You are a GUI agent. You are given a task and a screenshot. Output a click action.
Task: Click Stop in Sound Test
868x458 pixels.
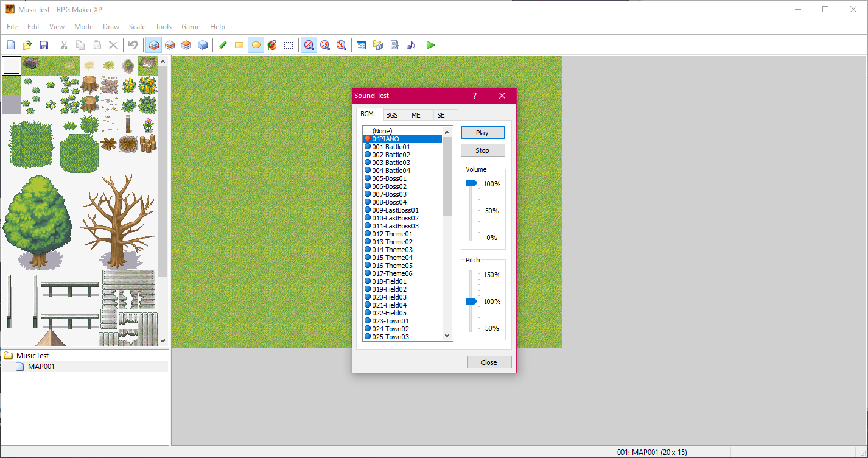pos(482,150)
